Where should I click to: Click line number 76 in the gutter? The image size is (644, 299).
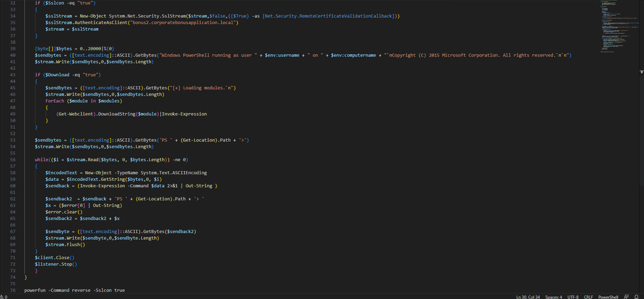tap(13, 290)
